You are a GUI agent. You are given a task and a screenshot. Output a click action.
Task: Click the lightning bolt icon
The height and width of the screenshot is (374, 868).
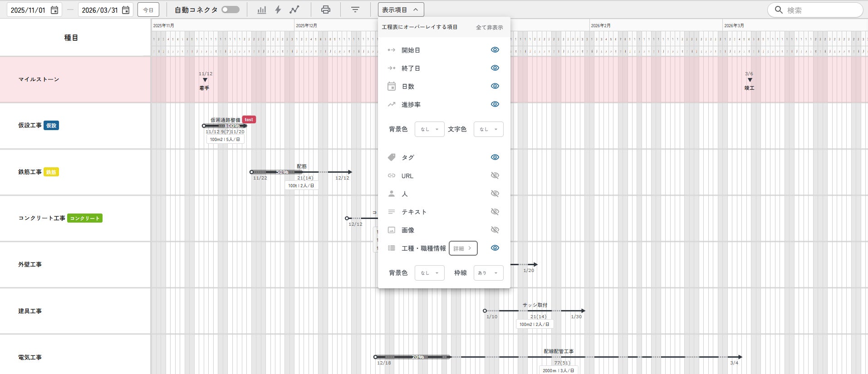pos(278,10)
